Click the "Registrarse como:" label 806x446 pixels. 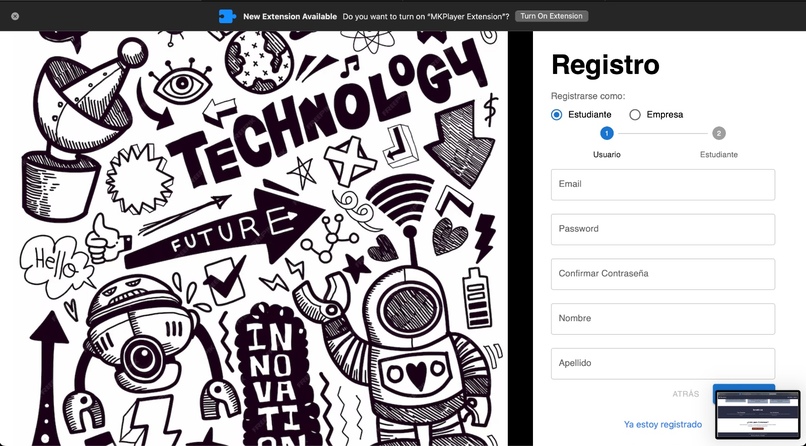(x=588, y=96)
